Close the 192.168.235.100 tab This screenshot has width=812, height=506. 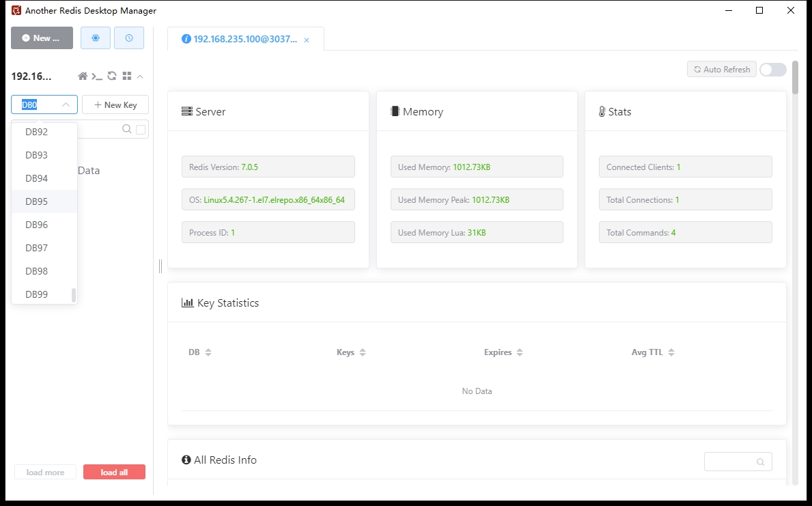click(307, 40)
